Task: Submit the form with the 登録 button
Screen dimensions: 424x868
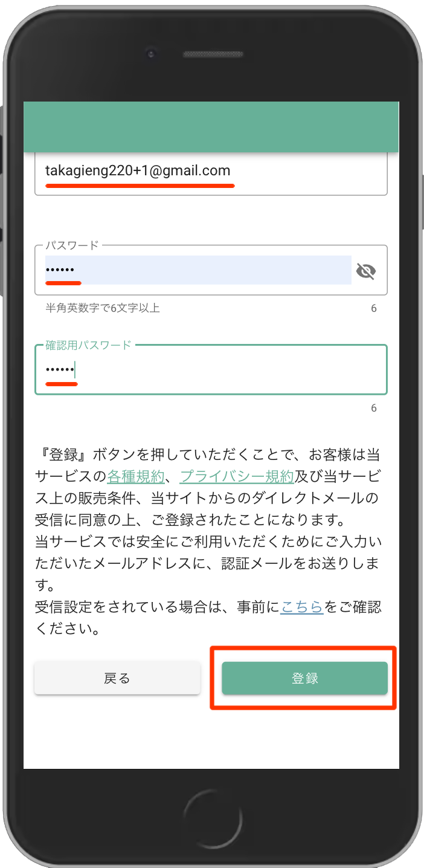Action: [304, 678]
